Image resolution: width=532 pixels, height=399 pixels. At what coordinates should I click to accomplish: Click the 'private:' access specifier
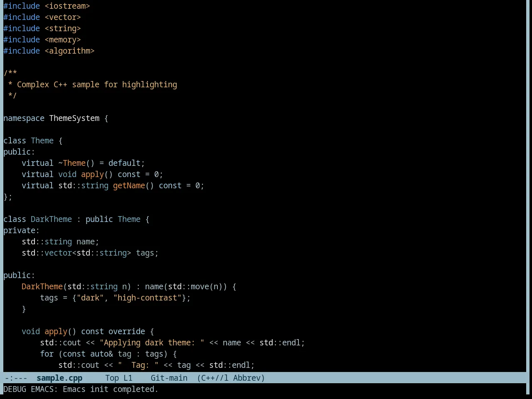[x=21, y=230]
